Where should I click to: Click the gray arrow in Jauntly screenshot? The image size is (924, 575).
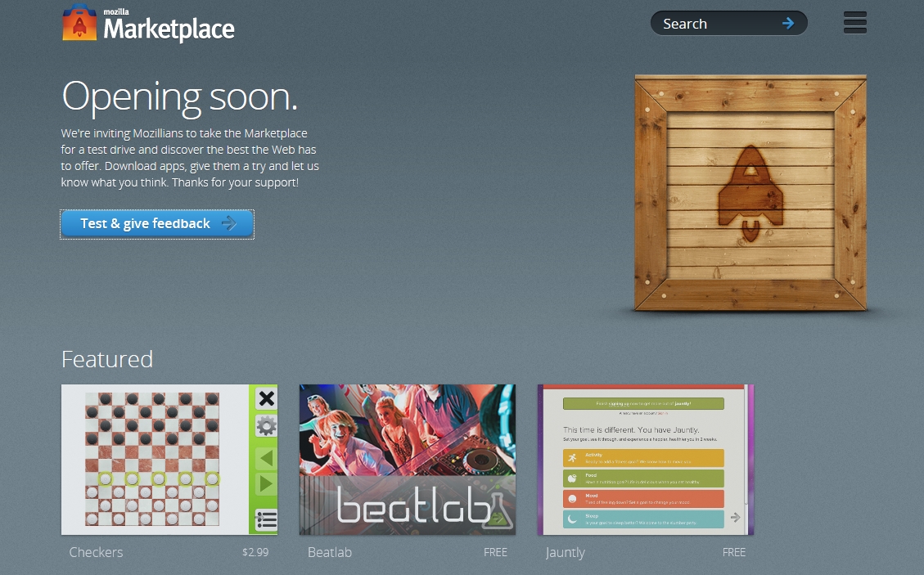tap(736, 517)
